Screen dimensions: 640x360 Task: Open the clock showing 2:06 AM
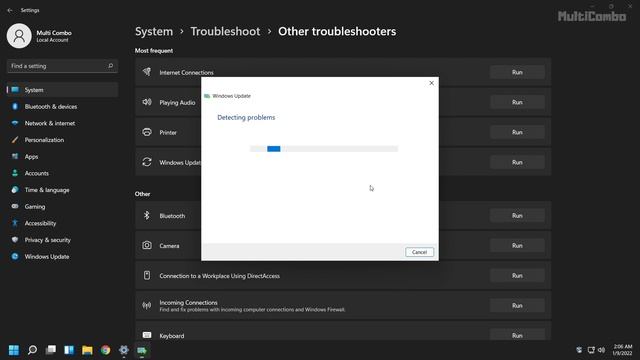pos(622,350)
